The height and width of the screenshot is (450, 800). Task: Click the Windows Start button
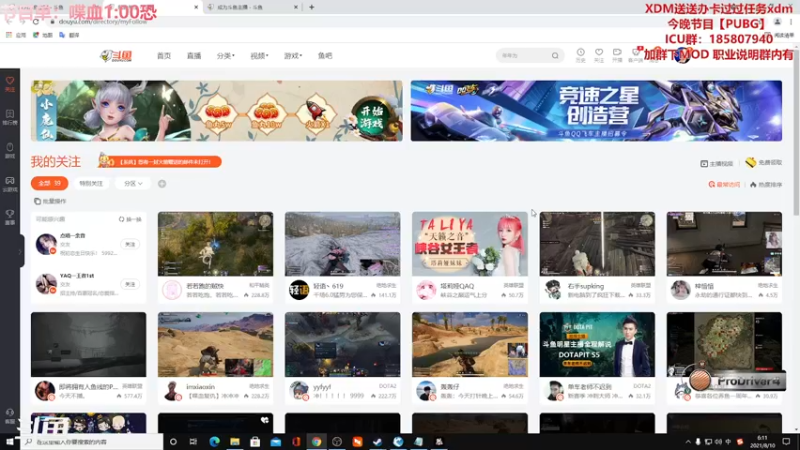(x=10, y=442)
